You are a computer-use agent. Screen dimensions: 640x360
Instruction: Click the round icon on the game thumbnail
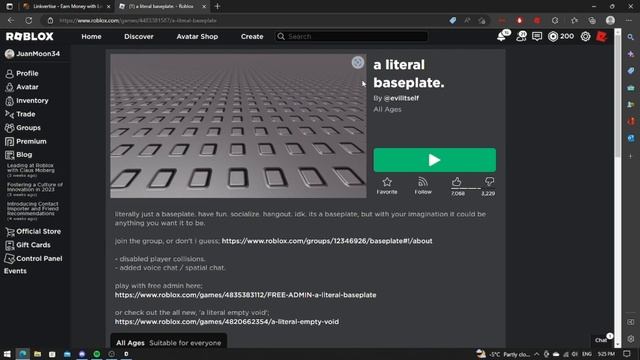(x=358, y=62)
